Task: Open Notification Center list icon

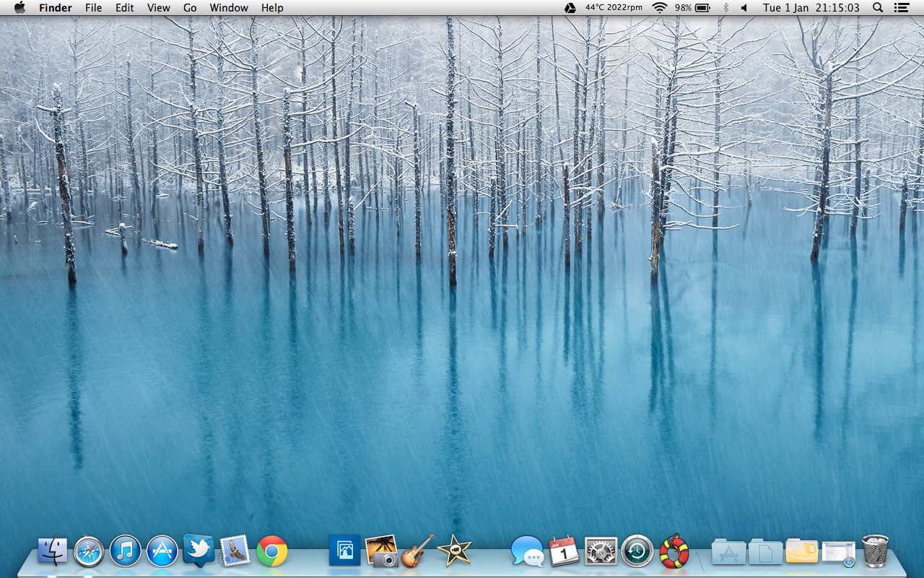Action: [x=900, y=8]
